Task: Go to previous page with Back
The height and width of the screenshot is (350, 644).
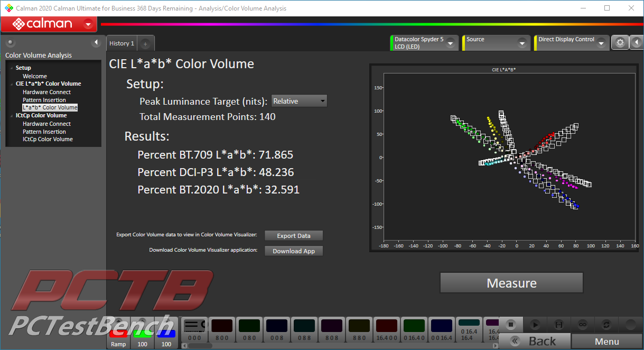Action: (535, 341)
